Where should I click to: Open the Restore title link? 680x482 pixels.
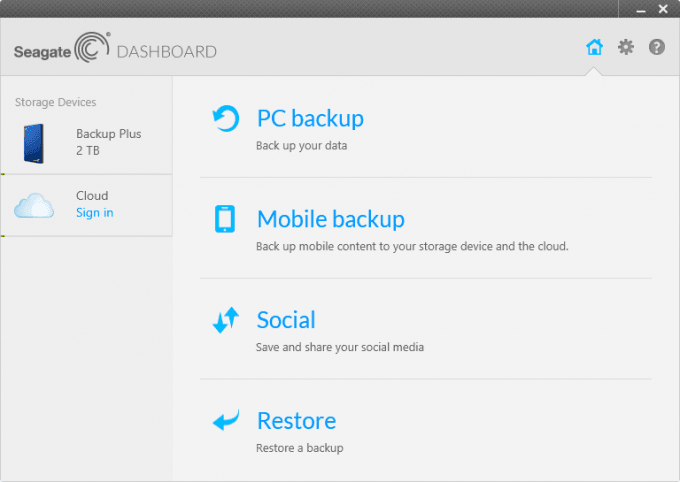[x=296, y=421]
